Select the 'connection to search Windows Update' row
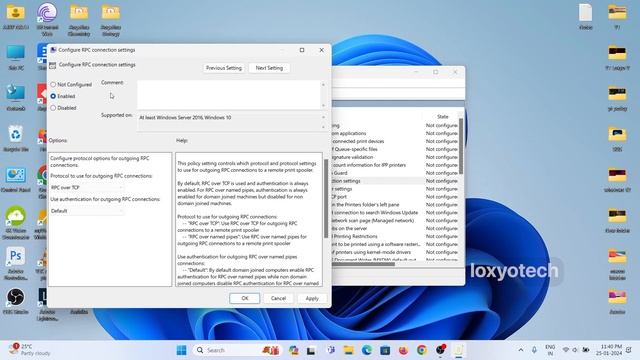The height and width of the screenshot is (360, 640). (394, 213)
